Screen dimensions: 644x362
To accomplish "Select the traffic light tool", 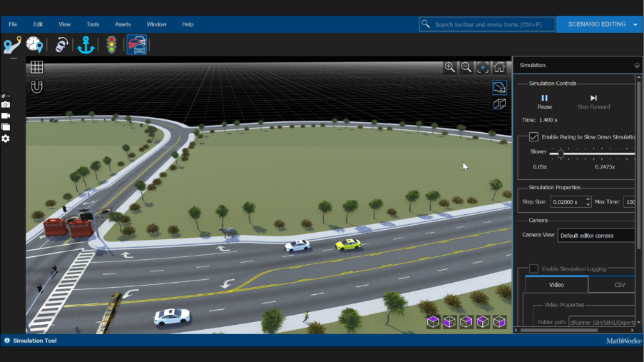I will point(111,45).
